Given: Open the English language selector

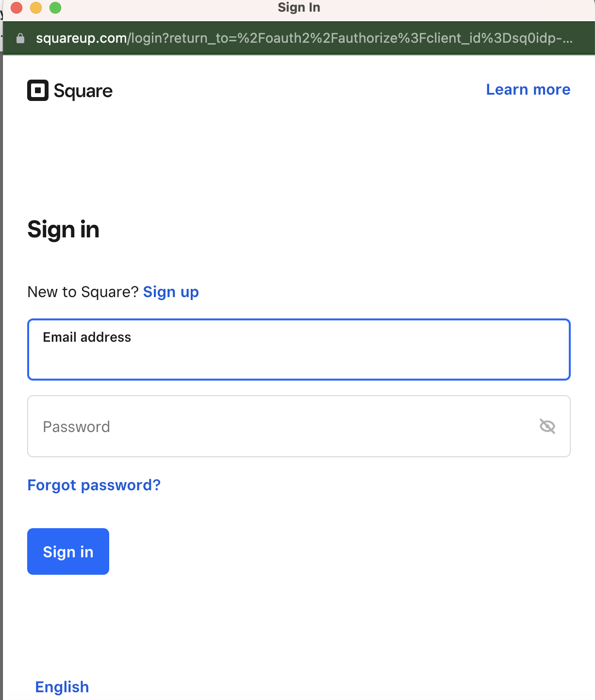Looking at the screenshot, I should tap(62, 687).
